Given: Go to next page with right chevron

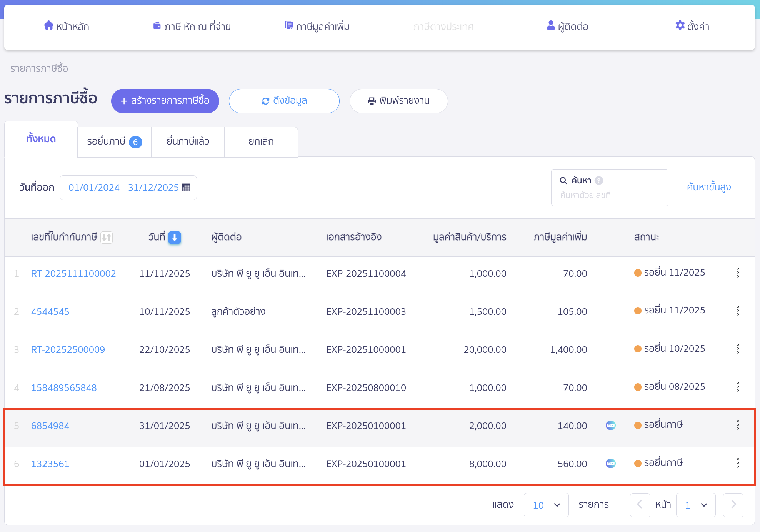Looking at the screenshot, I should pyautogui.click(x=733, y=505).
